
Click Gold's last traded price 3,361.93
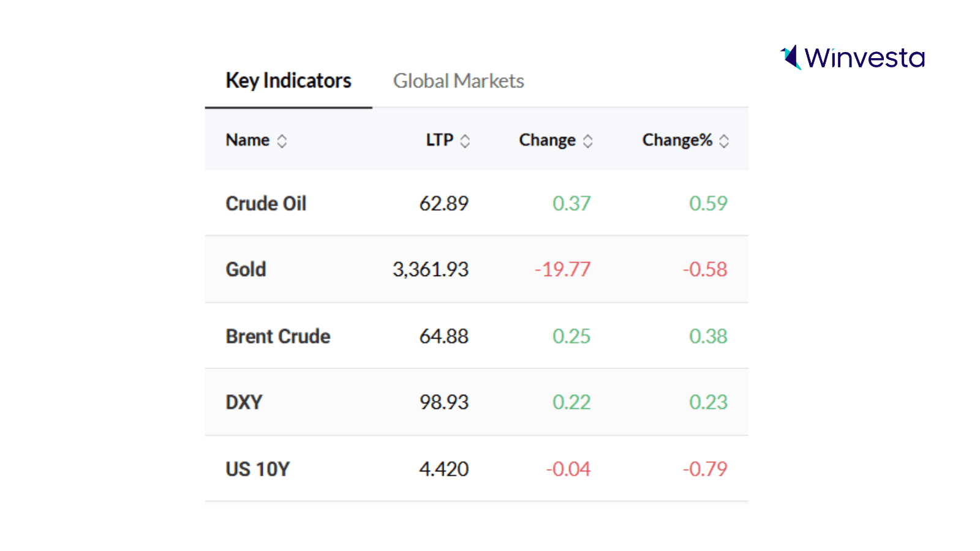pos(431,269)
